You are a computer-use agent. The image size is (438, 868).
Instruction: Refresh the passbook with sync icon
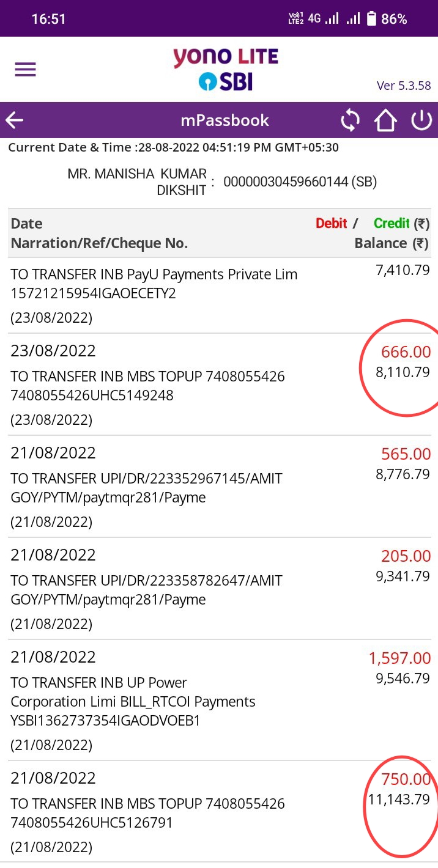tap(350, 120)
